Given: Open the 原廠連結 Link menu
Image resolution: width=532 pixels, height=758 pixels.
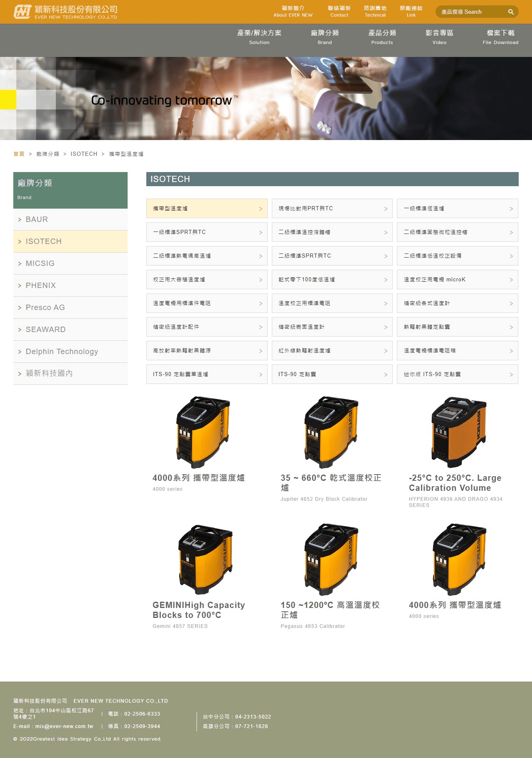Looking at the screenshot, I should click(x=411, y=12).
